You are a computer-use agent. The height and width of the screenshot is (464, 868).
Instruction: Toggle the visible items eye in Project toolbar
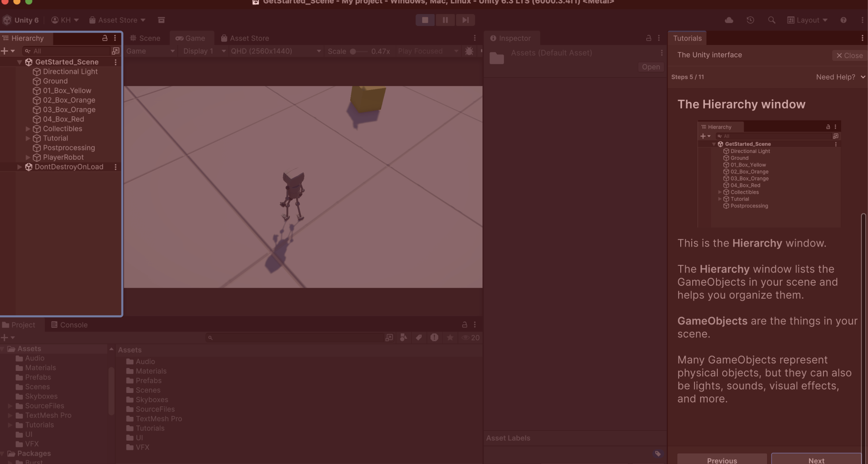pos(465,337)
